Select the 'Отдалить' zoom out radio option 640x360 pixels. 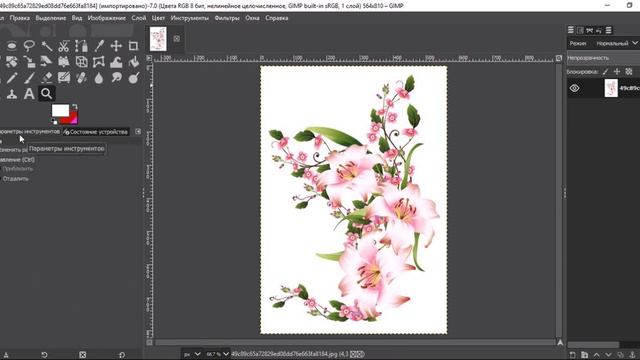pyautogui.click(x=15, y=178)
